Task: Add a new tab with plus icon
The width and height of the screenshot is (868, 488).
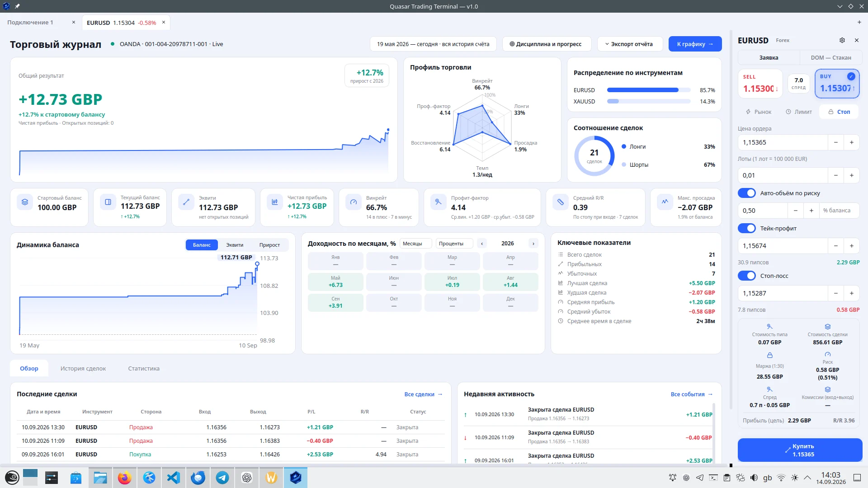Action: [x=859, y=22]
